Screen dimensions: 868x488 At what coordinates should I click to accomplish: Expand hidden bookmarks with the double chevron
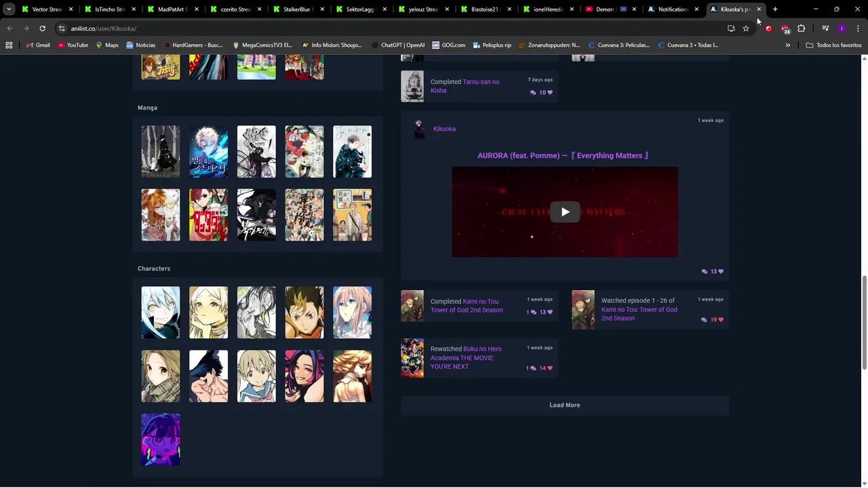[788, 45]
